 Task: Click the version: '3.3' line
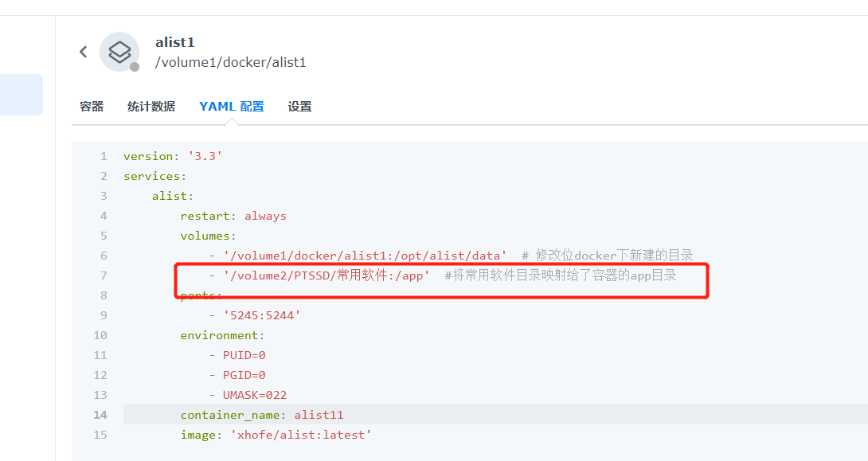click(x=173, y=156)
